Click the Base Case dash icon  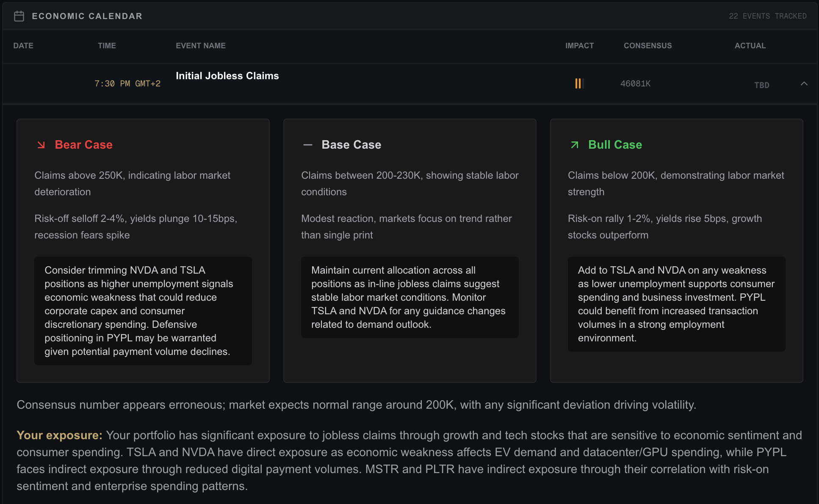click(308, 145)
